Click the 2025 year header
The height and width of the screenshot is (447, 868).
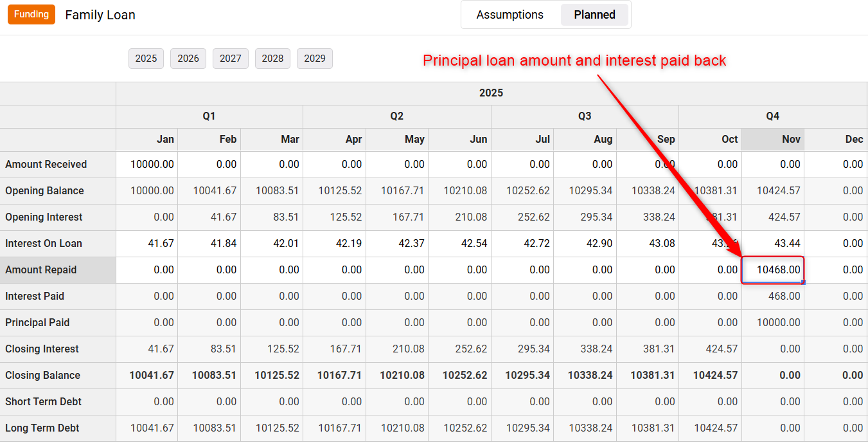click(x=492, y=93)
